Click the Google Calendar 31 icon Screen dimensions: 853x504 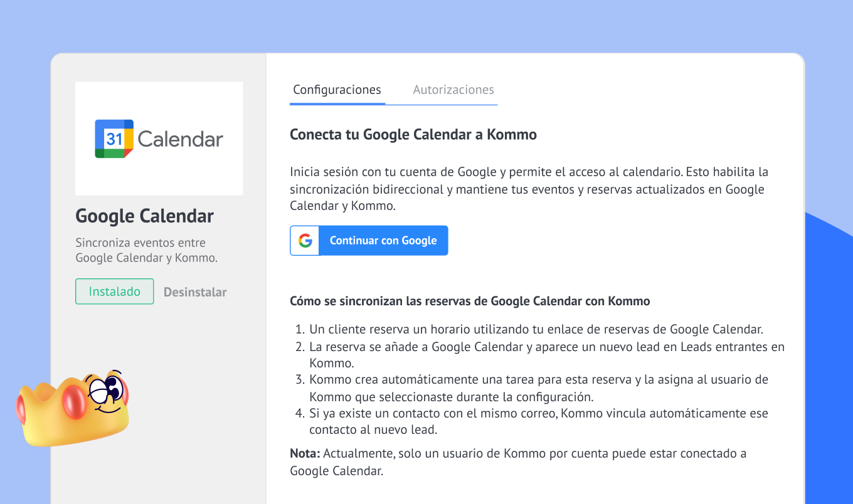114,139
